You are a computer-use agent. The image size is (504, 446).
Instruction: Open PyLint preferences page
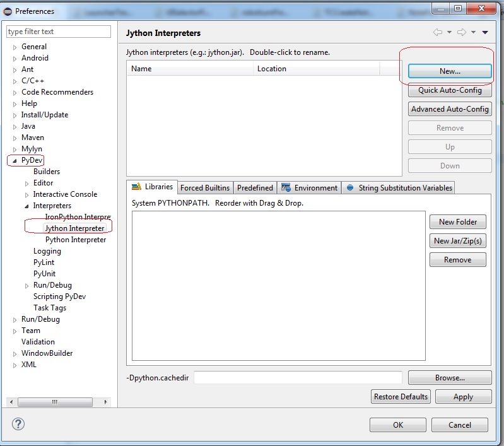[44, 262]
